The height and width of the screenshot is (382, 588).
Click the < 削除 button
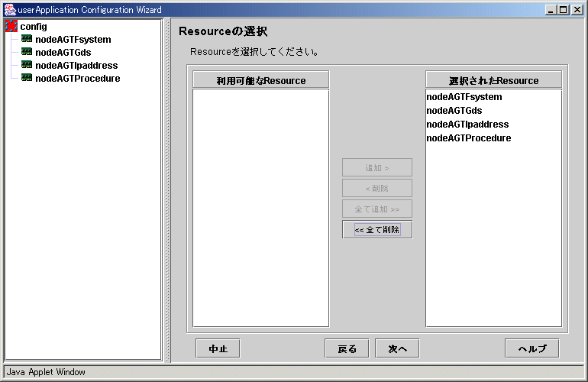[x=377, y=188]
